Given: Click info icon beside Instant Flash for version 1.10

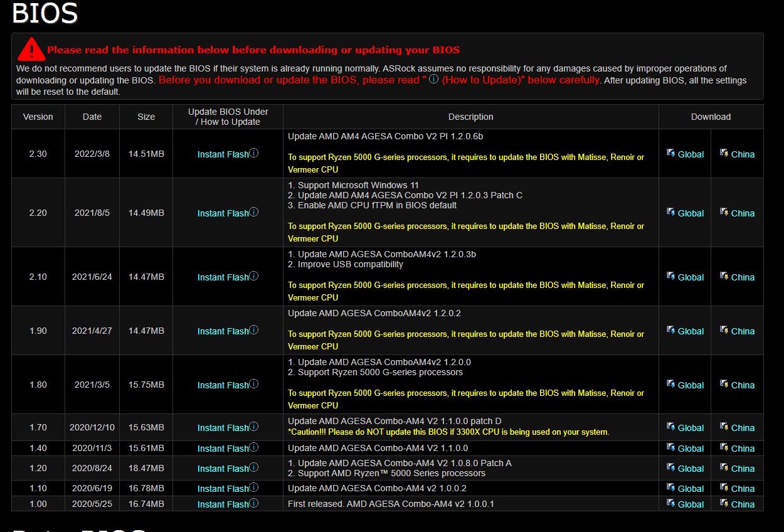Looking at the screenshot, I should point(254,487).
